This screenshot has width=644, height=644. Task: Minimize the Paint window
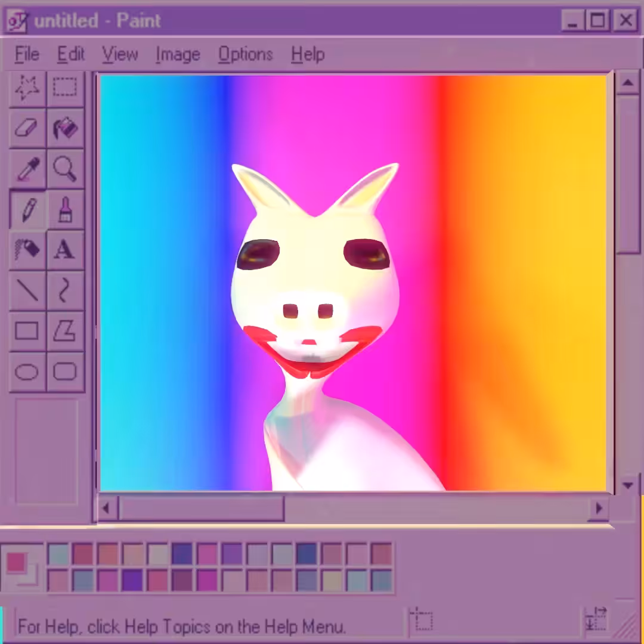click(572, 20)
